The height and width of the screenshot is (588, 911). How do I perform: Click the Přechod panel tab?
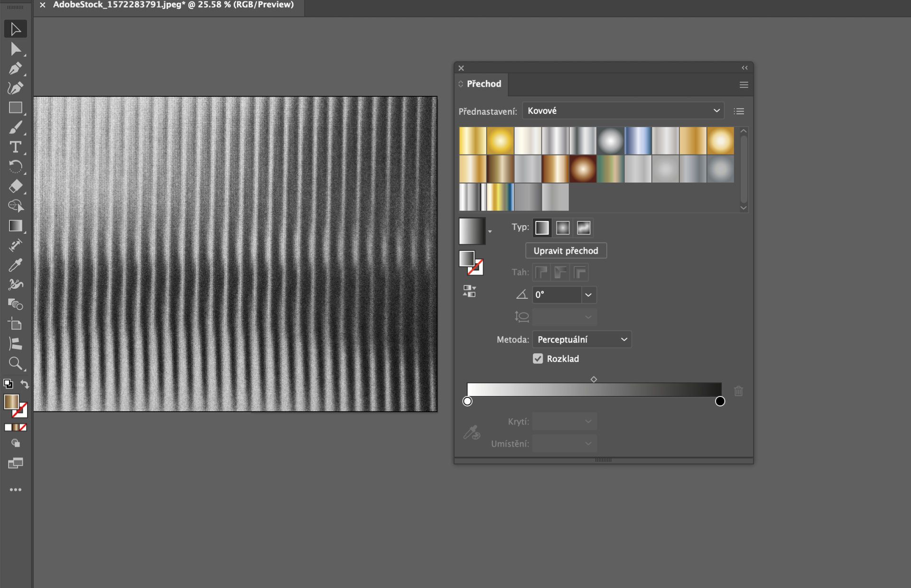click(483, 84)
